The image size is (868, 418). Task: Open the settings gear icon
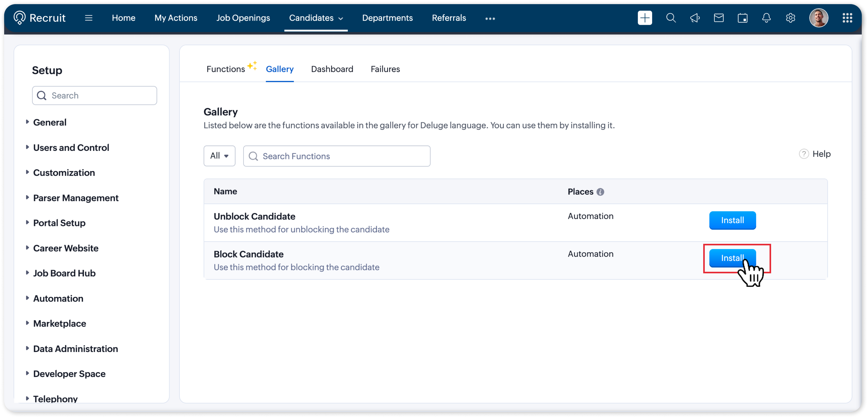coord(790,18)
